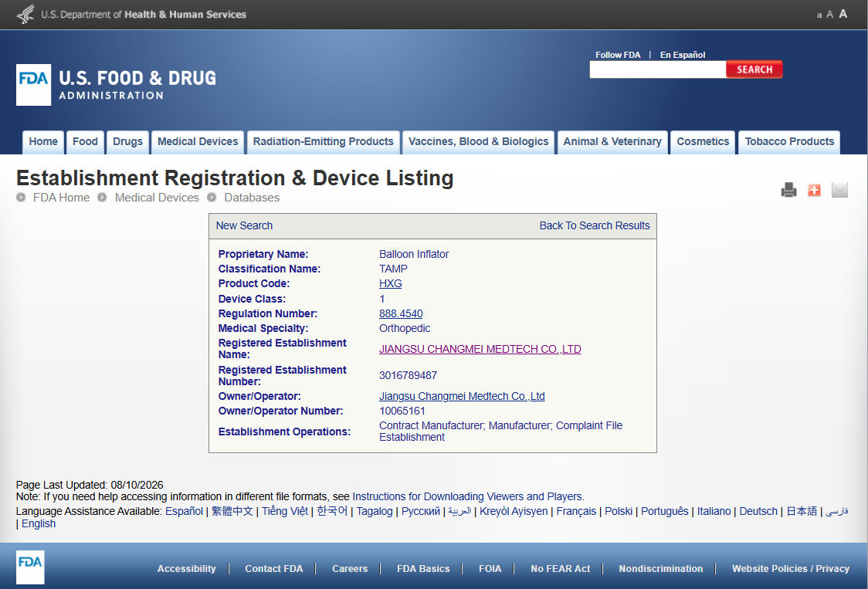
Task: Open the Radiation-Emitting Products tab
Action: click(x=324, y=142)
